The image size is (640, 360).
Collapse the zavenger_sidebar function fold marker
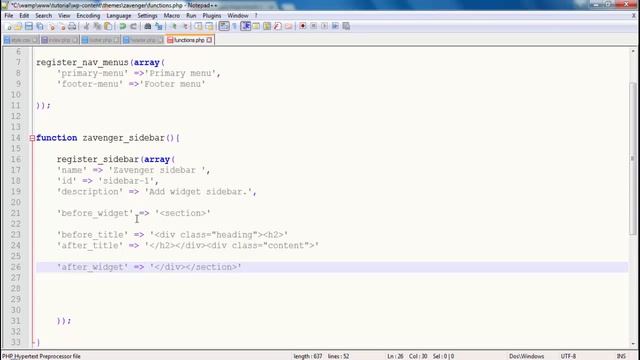coord(32,138)
